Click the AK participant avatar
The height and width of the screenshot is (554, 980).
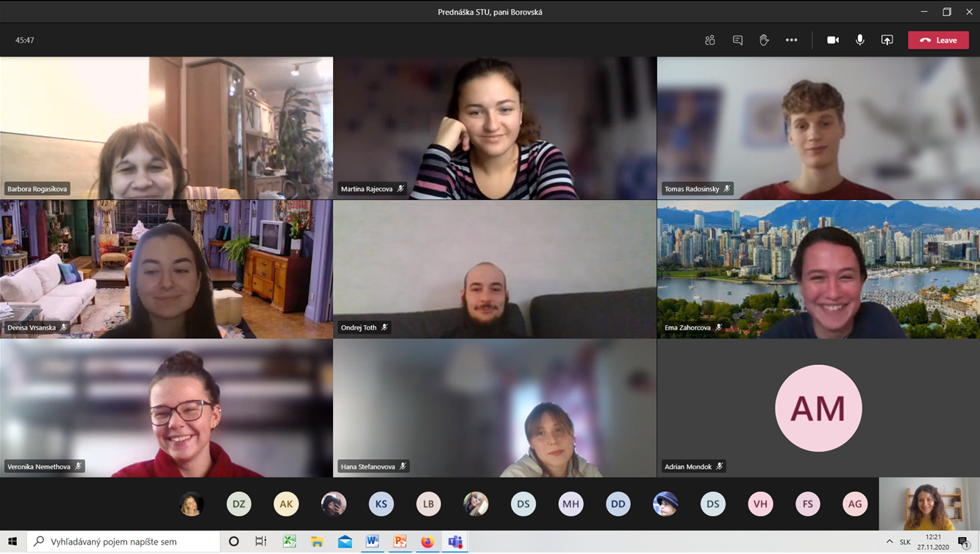point(286,504)
